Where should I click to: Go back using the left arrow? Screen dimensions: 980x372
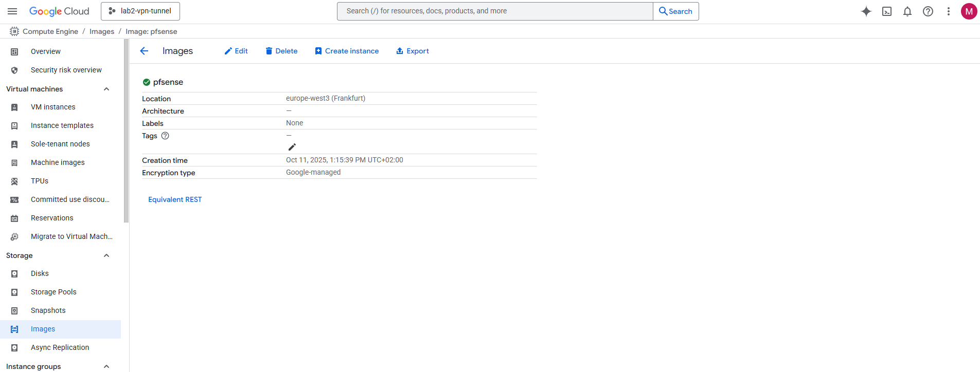click(x=144, y=51)
